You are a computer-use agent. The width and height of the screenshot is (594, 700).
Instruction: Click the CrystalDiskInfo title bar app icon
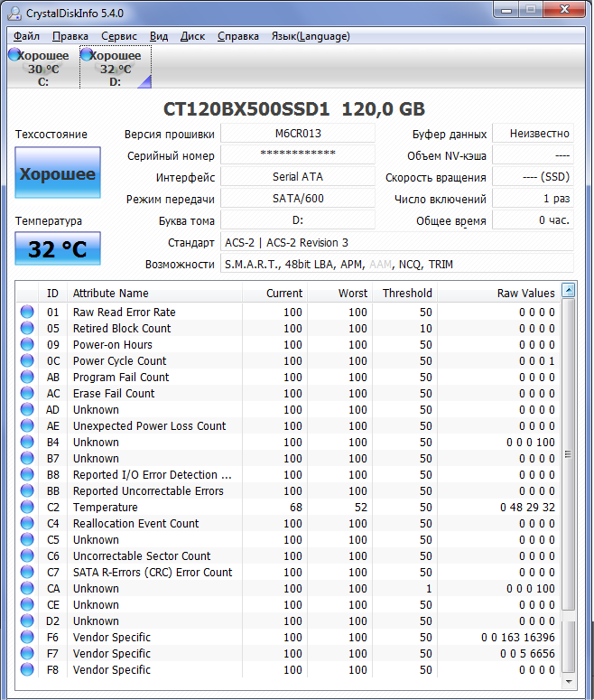[14, 13]
